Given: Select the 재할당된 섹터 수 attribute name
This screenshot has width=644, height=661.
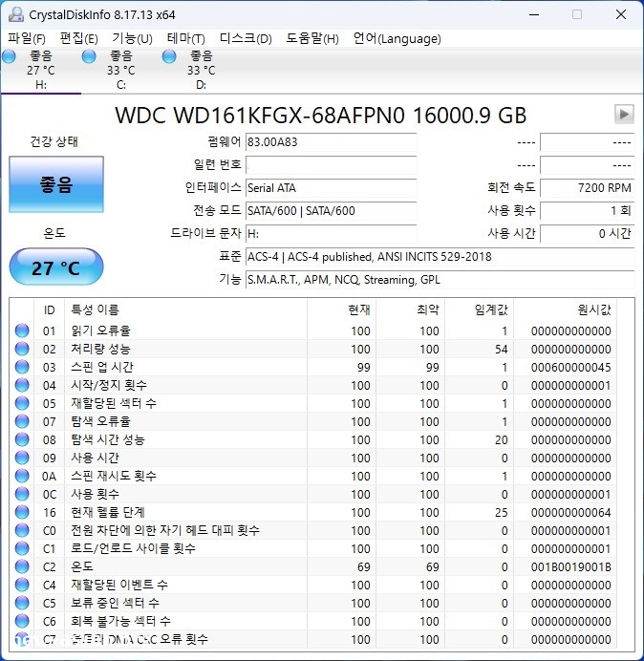Looking at the screenshot, I should (114, 403).
